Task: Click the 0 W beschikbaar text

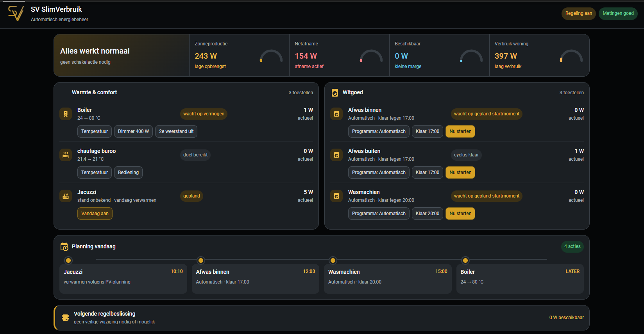Action: coord(567,318)
